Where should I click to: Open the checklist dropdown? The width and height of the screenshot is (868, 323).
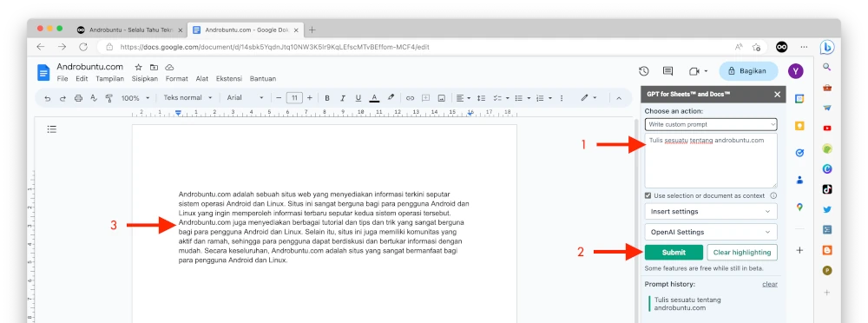click(x=501, y=98)
